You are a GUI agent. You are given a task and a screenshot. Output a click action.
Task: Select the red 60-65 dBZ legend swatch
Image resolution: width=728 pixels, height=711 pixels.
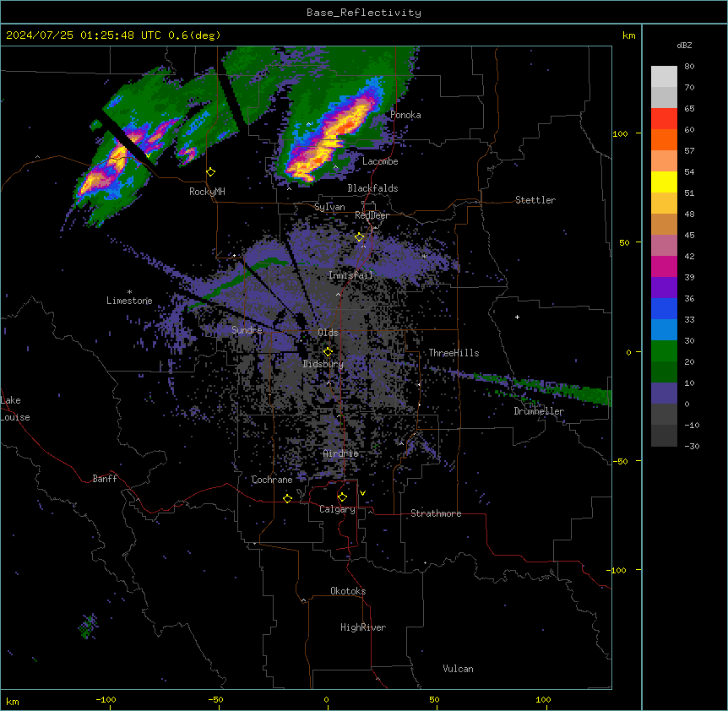664,119
